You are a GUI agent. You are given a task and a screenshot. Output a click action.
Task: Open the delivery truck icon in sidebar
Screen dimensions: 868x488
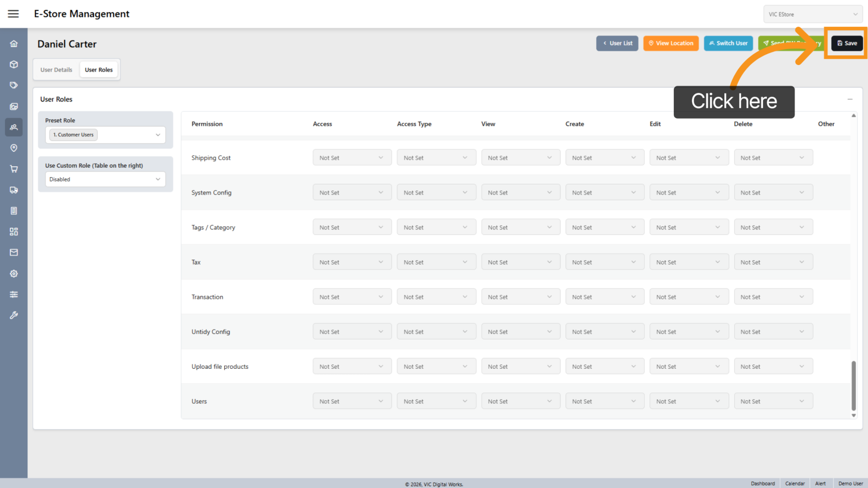pyautogui.click(x=14, y=190)
